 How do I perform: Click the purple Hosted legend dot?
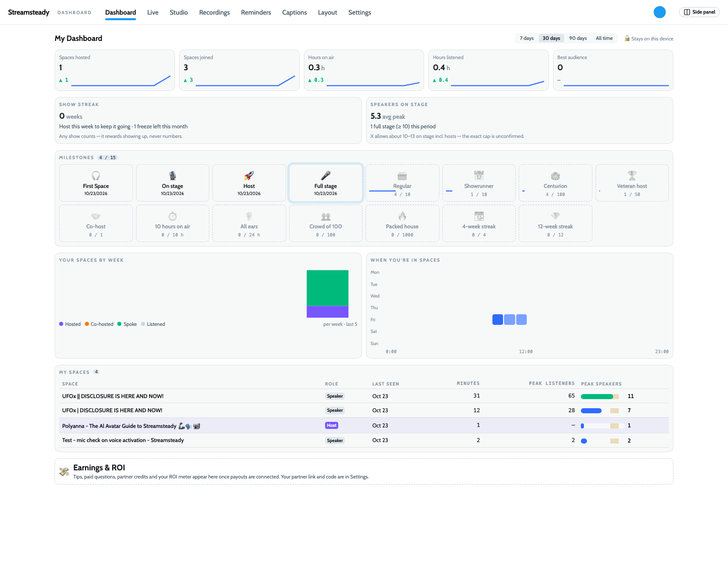[x=61, y=324]
